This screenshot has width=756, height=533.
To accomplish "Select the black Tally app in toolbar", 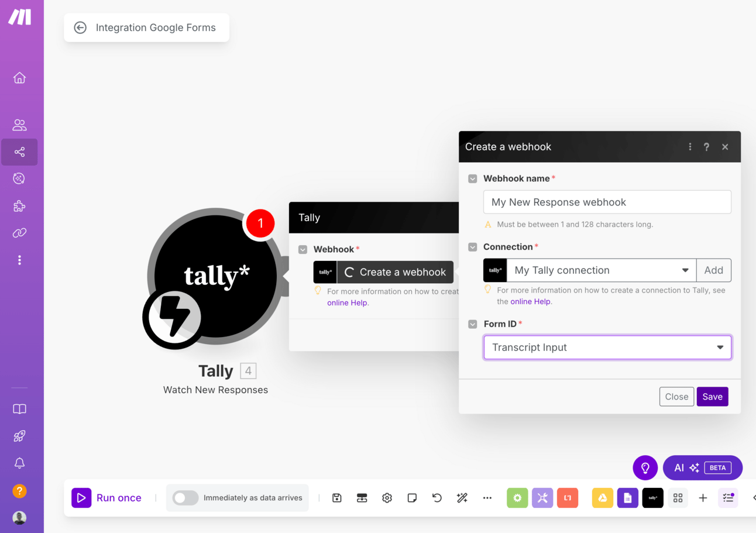I will 653,498.
